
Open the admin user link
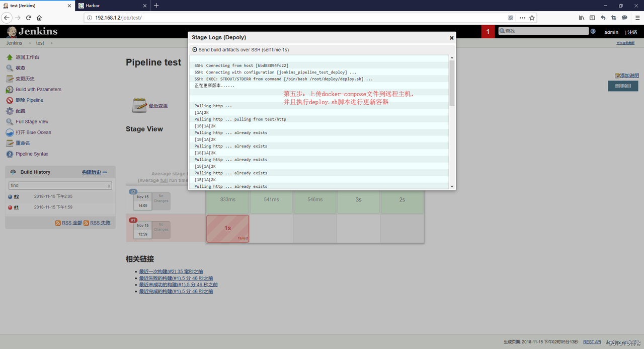point(611,32)
